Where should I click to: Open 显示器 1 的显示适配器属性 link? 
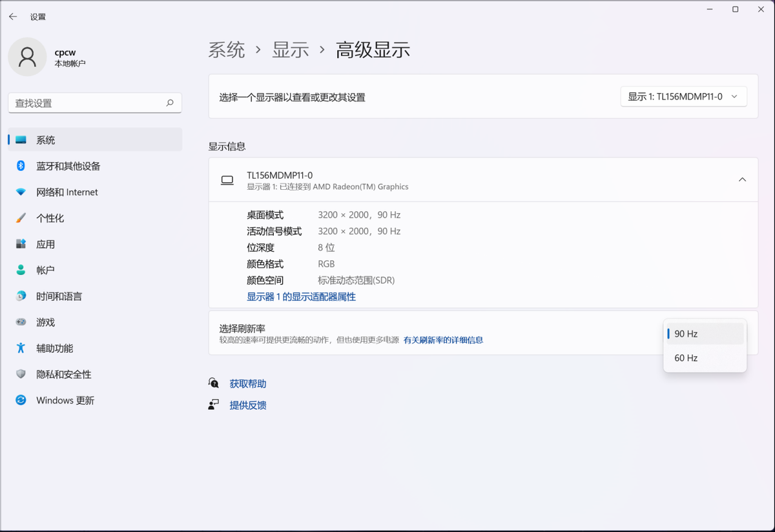pos(301,297)
